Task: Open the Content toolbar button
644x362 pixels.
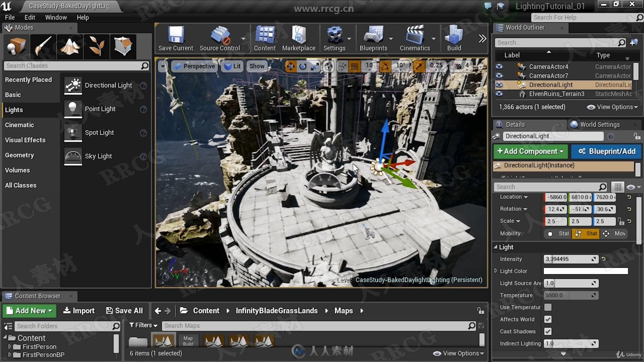Action: click(x=265, y=39)
